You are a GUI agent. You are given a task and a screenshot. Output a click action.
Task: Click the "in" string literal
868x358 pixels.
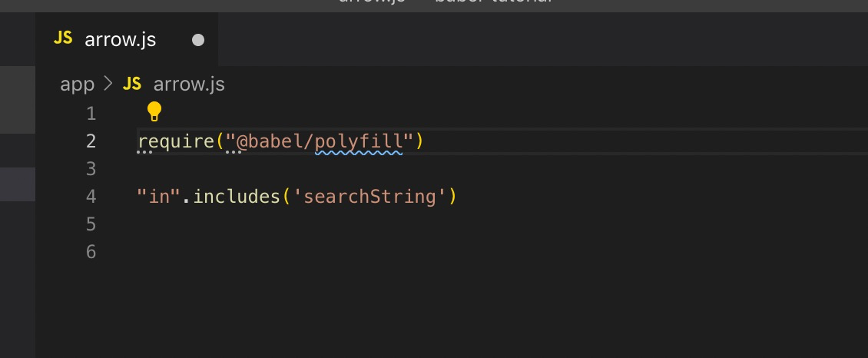pyautogui.click(x=158, y=197)
